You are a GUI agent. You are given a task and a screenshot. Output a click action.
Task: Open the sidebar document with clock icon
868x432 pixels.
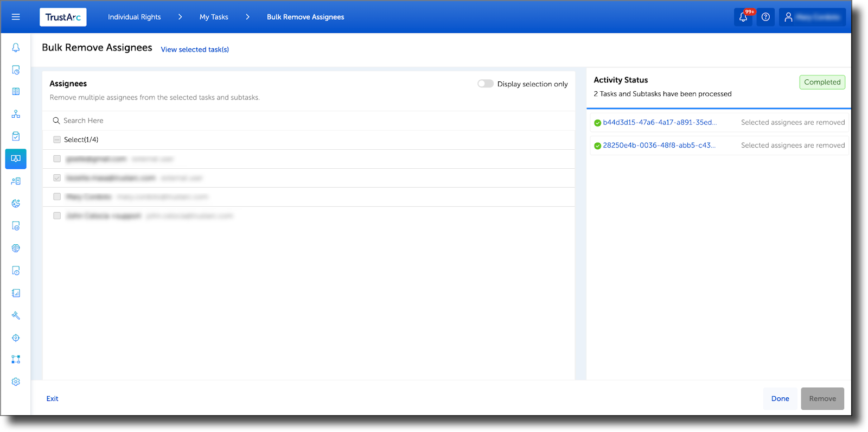16,70
